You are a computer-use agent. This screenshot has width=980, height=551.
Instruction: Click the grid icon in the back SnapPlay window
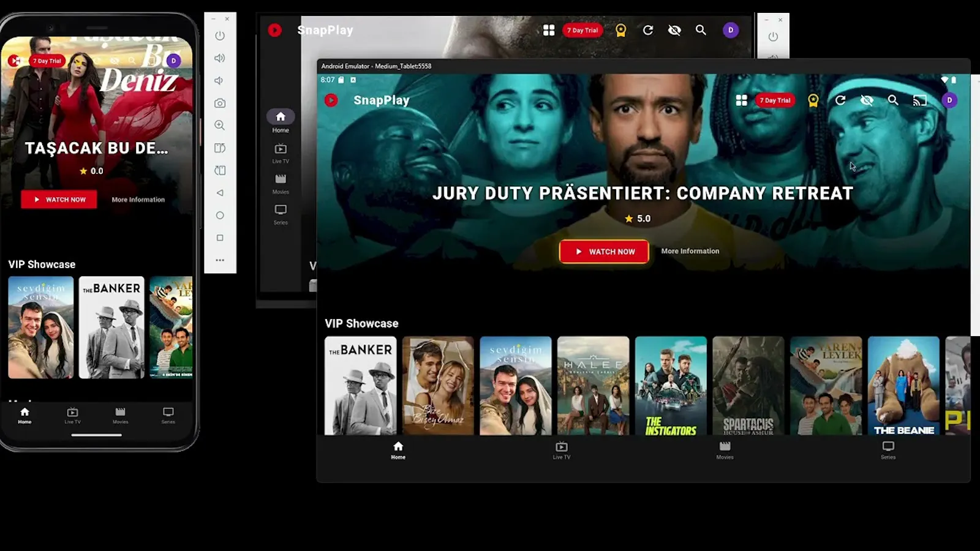[x=549, y=30]
